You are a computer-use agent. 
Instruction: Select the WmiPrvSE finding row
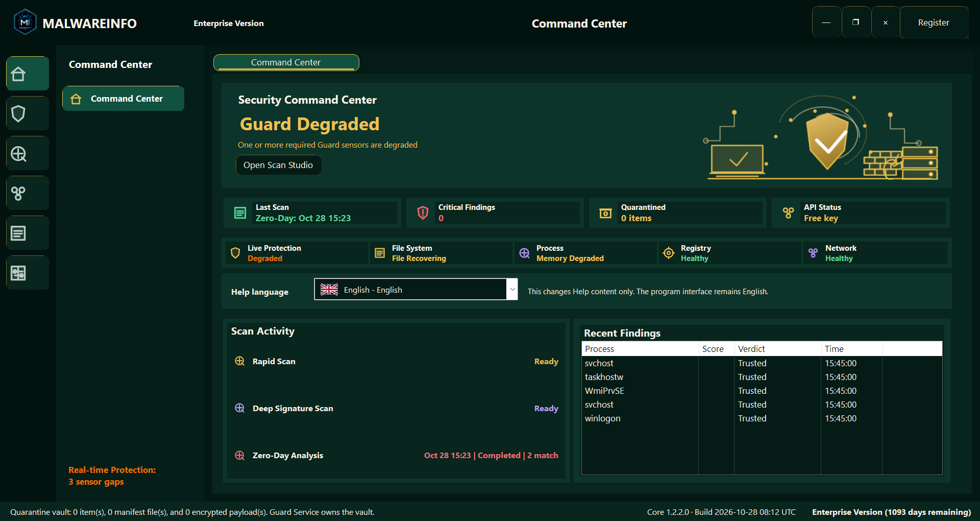[762, 391]
